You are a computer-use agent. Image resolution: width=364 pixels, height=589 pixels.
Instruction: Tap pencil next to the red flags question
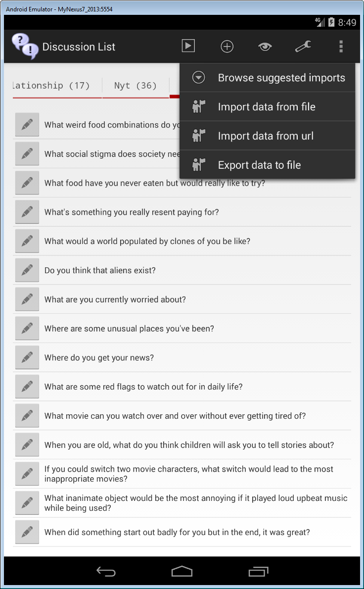pyautogui.click(x=27, y=387)
